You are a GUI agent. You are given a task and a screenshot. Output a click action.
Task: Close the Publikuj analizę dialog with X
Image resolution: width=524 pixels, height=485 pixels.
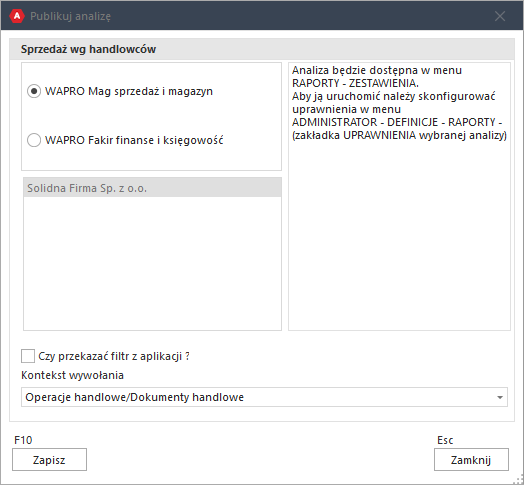point(500,16)
